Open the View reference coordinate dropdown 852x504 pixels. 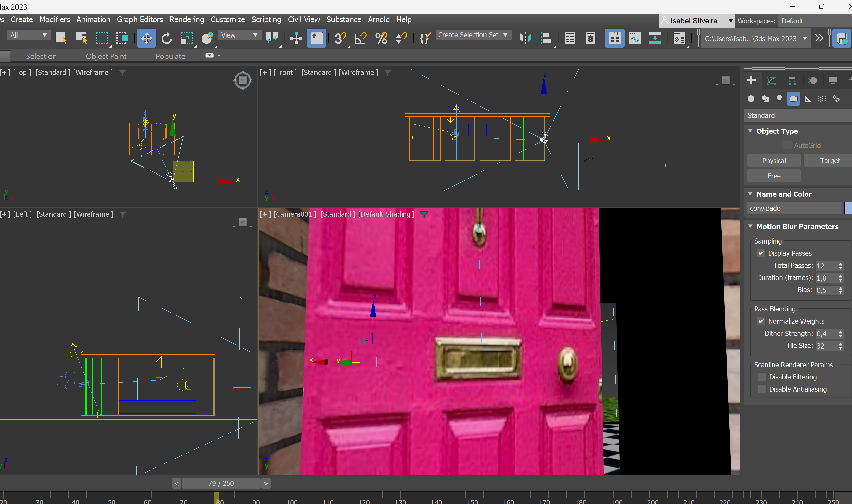(239, 35)
